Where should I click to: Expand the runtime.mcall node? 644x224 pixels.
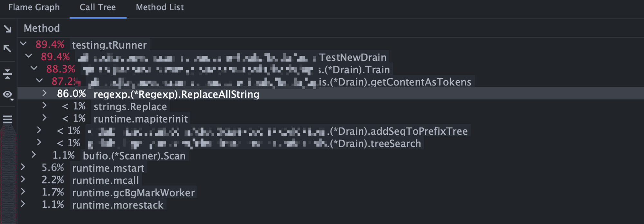(x=23, y=180)
